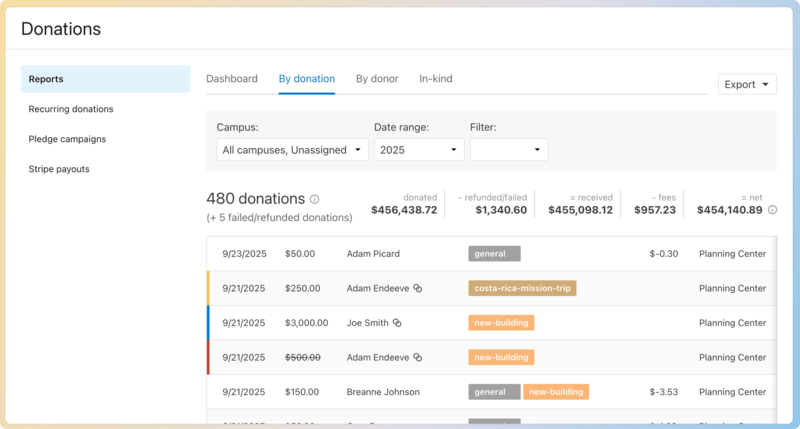The image size is (800, 429).
Task: Open the In-kind tab
Action: tap(436, 79)
